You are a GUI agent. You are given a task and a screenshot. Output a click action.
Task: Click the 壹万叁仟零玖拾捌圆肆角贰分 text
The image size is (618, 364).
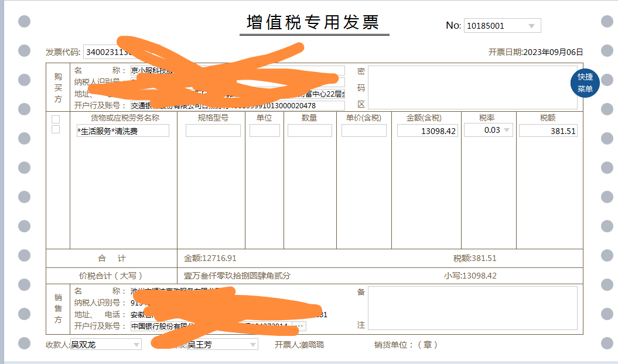(237, 276)
